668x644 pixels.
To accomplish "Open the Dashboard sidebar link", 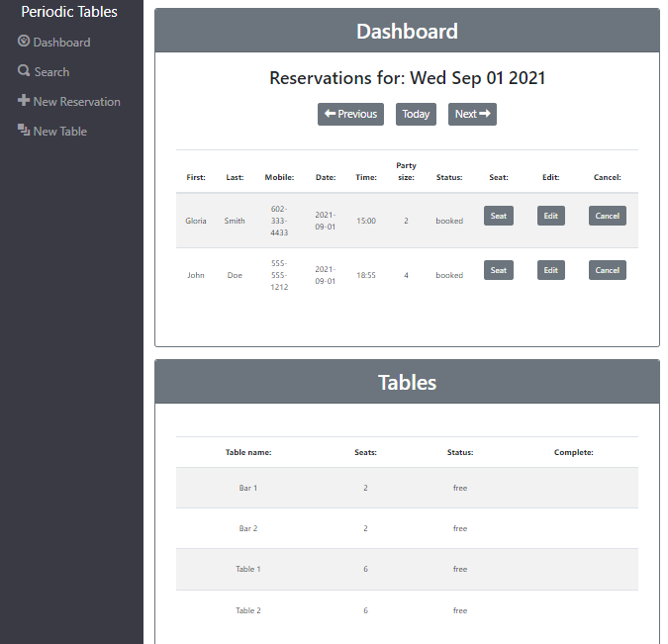I will [x=54, y=42].
